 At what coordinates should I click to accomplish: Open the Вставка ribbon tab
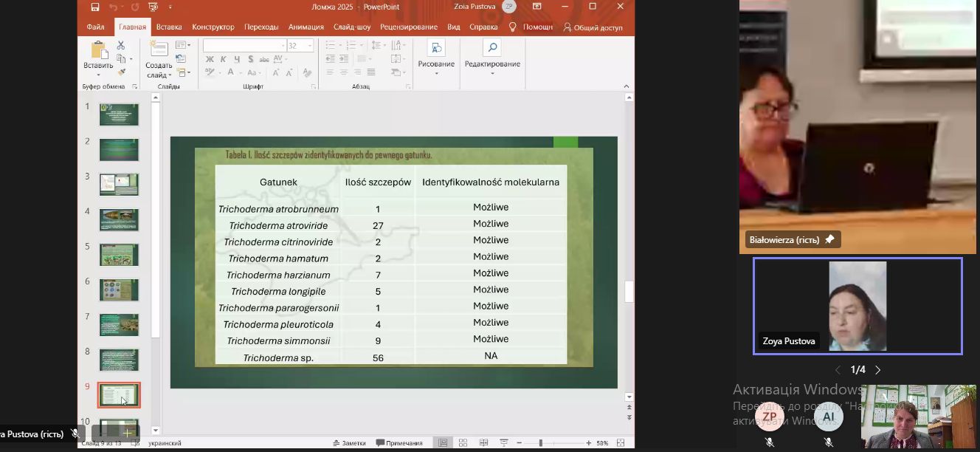(169, 27)
